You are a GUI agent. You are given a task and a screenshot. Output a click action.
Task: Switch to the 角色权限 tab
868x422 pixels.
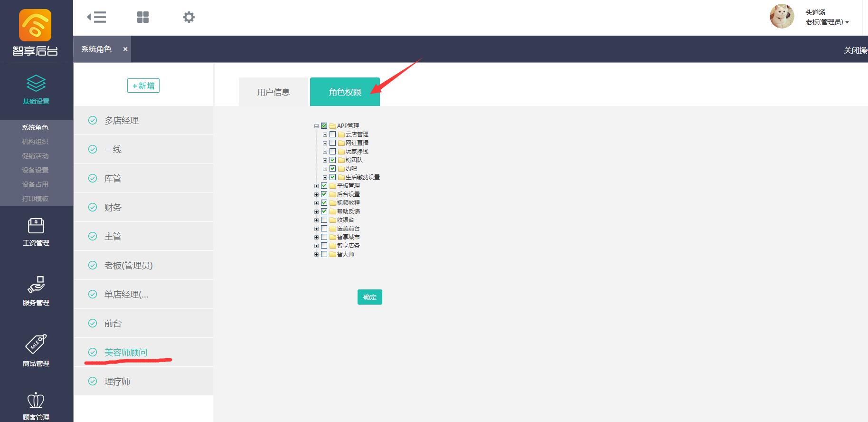coord(345,92)
